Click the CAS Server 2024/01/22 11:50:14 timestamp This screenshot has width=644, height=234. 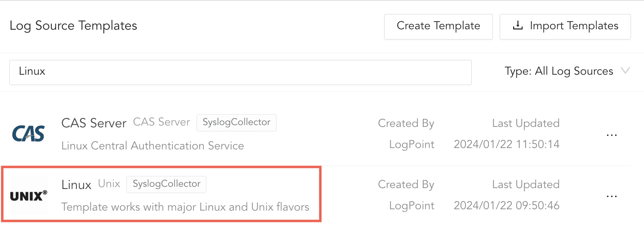pyautogui.click(x=506, y=144)
